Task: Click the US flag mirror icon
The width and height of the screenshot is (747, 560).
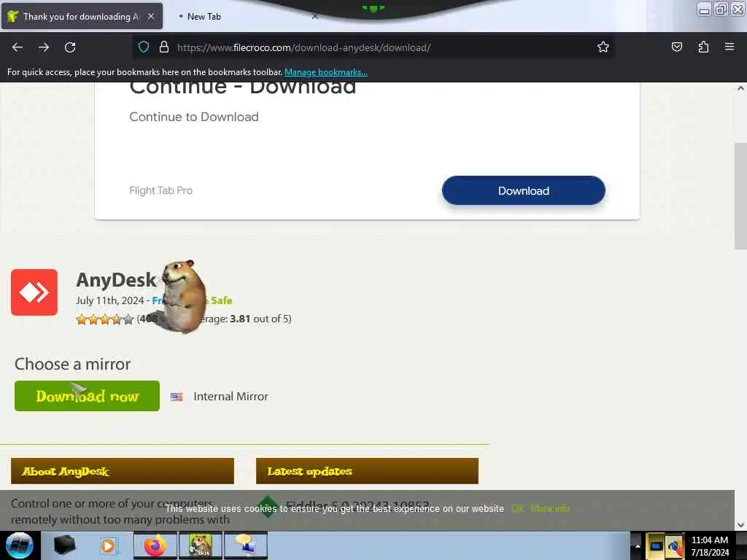Action: pyautogui.click(x=177, y=397)
